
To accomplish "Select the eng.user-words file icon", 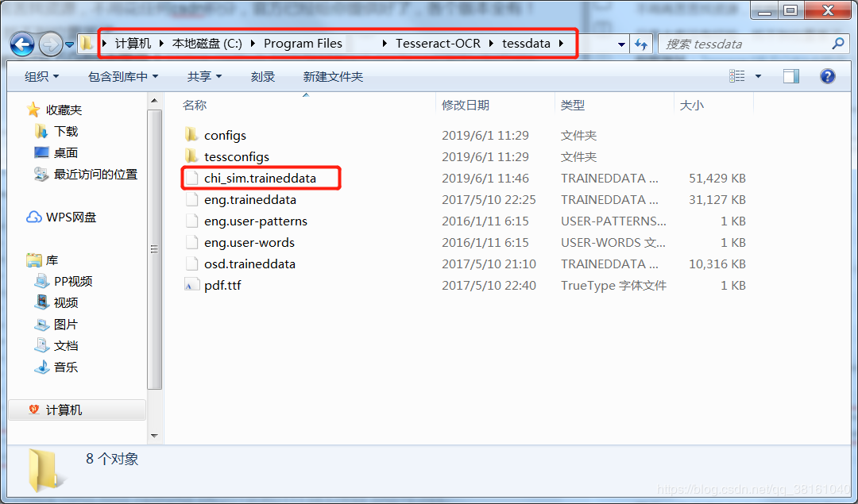I will point(191,241).
